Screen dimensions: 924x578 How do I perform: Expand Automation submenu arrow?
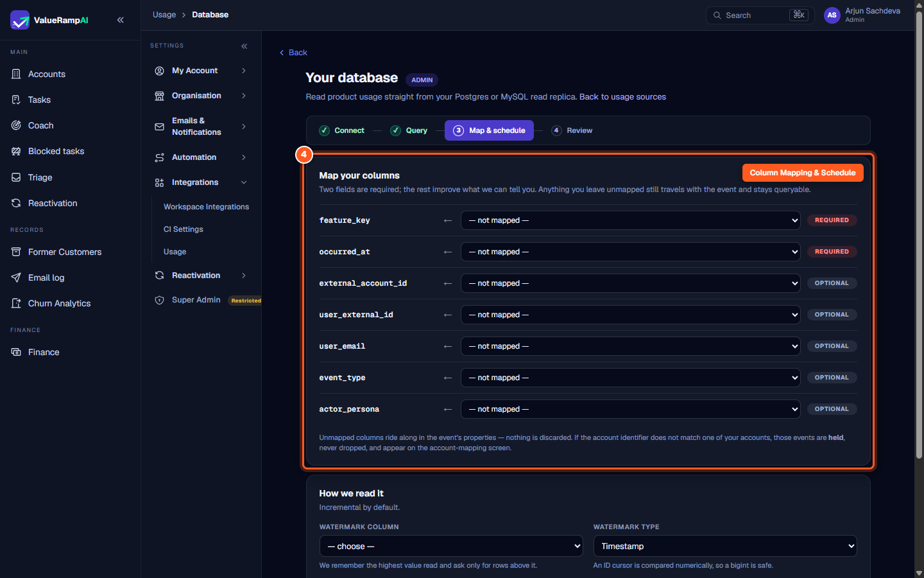244,157
